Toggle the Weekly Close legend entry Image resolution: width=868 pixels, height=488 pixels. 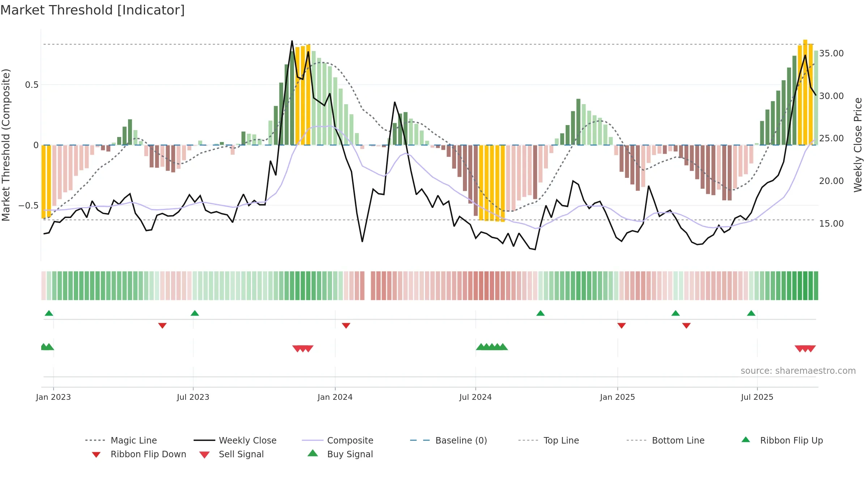[x=235, y=440]
